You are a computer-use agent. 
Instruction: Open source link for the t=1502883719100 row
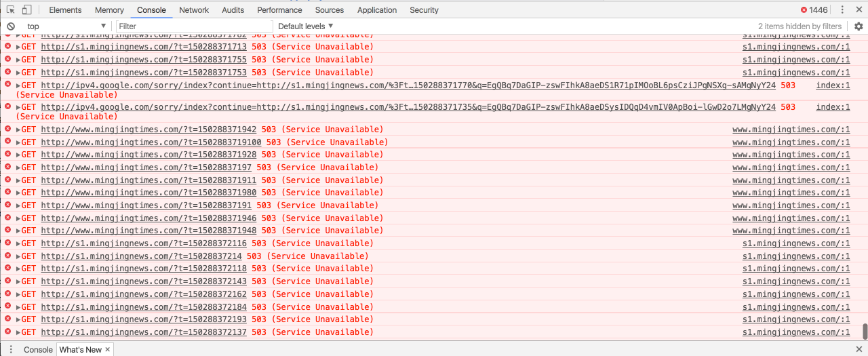(x=791, y=142)
